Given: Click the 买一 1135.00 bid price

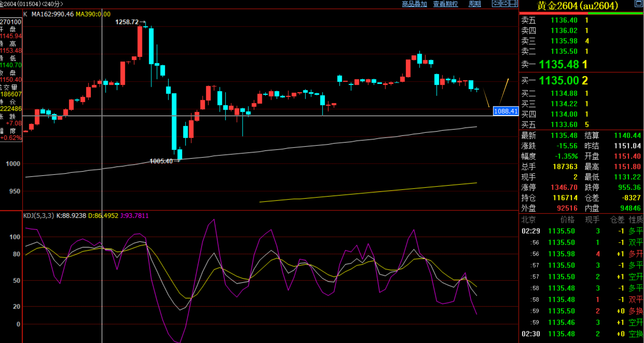Looking at the screenshot, I should [x=558, y=81].
